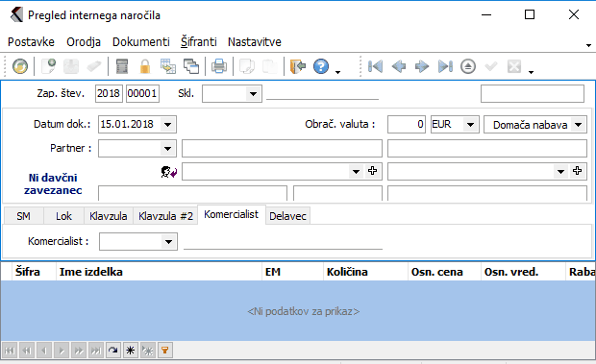
Task: Click the Ime izdelka column header
Action: [x=159, y=272]
